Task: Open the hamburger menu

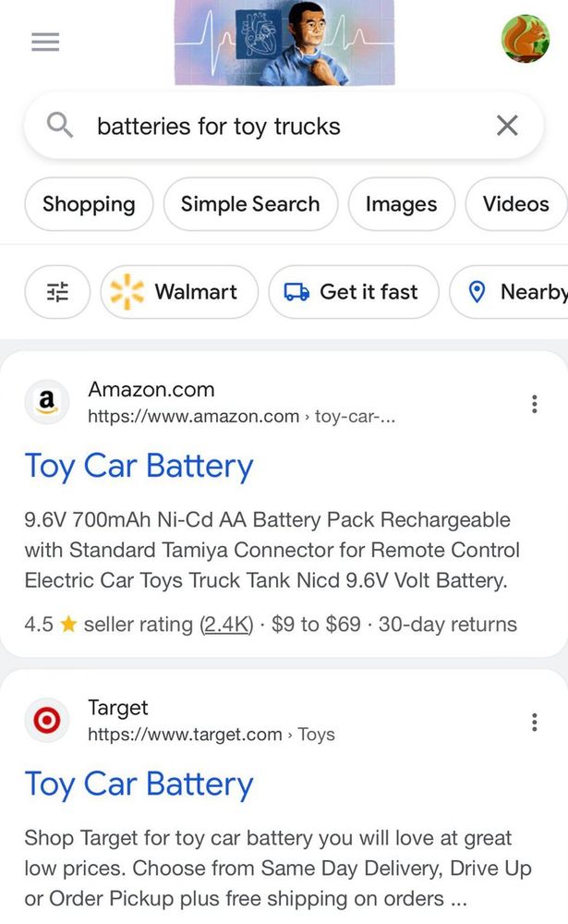Action: click(45, 42)
